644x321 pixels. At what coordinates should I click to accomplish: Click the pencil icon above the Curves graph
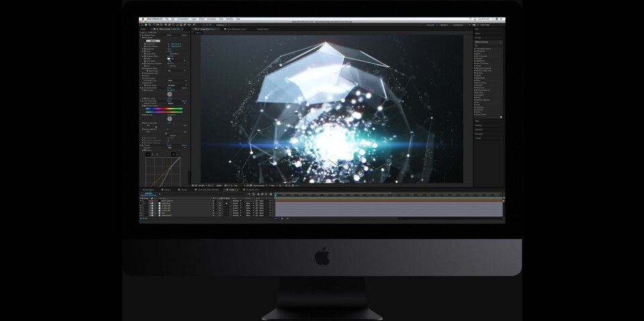coord(178,154)
